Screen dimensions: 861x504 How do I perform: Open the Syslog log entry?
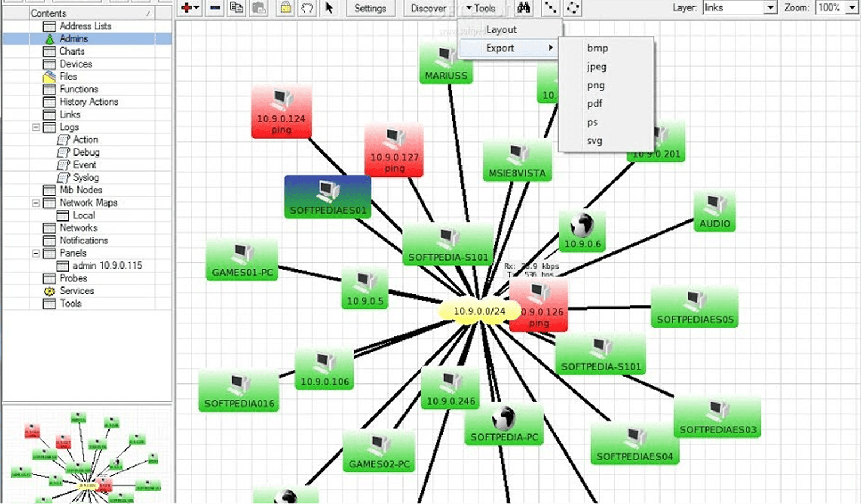[86, 177]
